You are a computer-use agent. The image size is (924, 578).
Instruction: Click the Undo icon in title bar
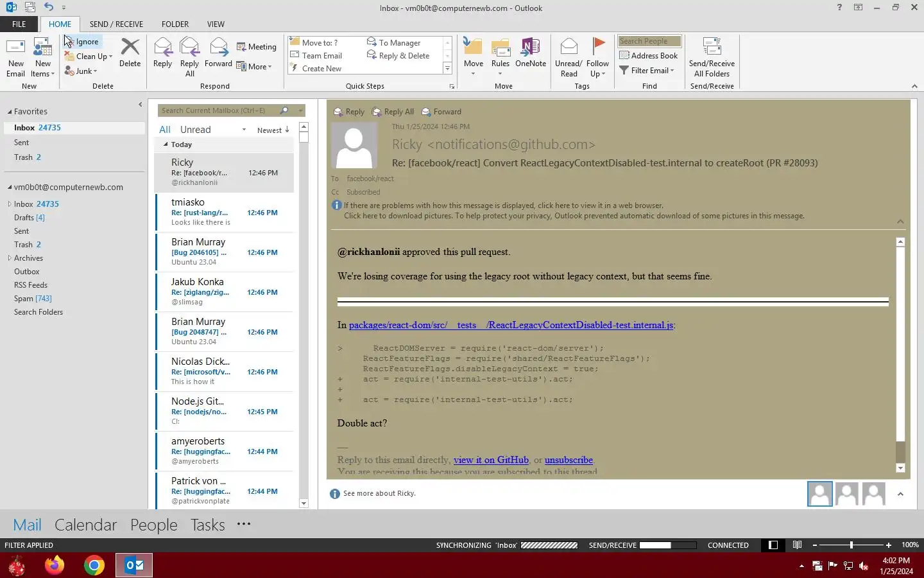click(x=49, y=7)
